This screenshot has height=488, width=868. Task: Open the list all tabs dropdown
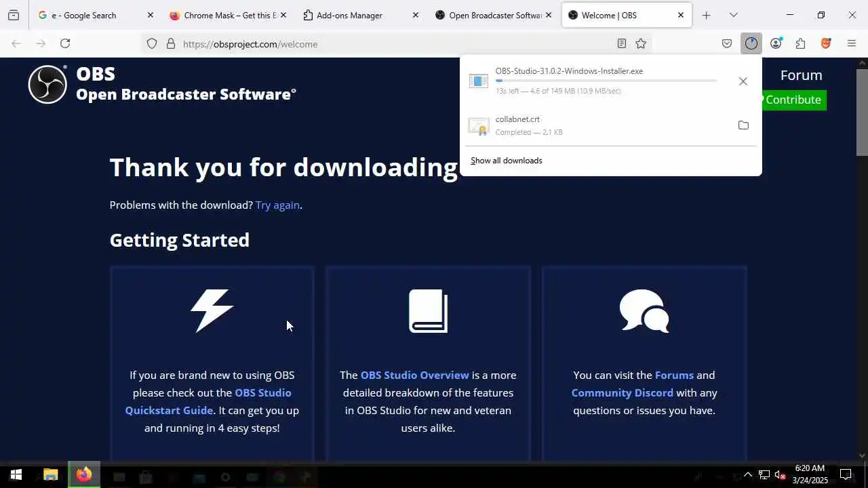(733, 15)
